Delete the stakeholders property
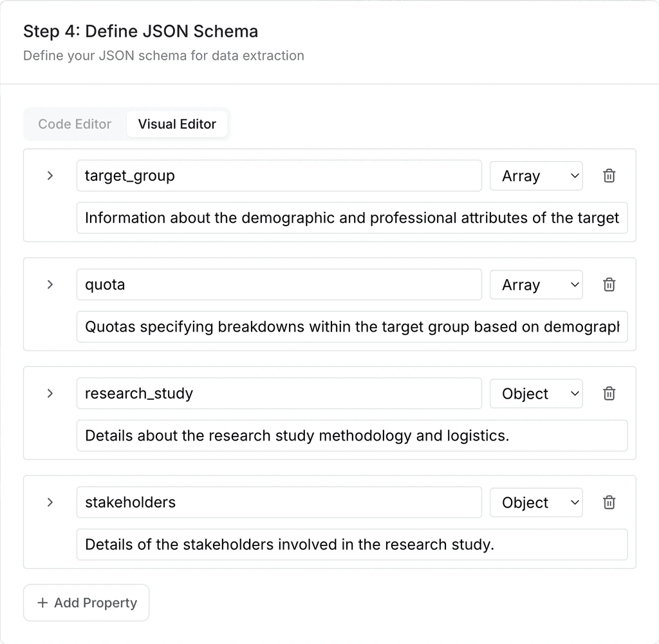 (609, 502)
